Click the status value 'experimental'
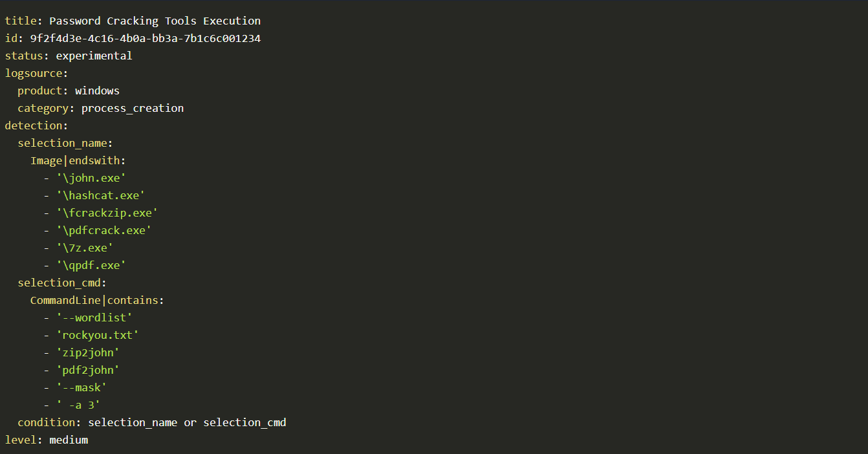Screen dimensions: 868x454 tap(94, 56)
